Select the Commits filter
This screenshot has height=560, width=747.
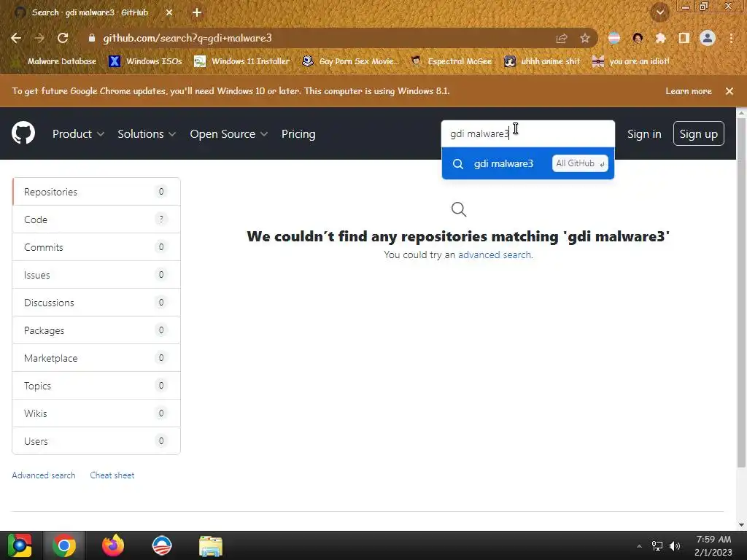[96, 247]
